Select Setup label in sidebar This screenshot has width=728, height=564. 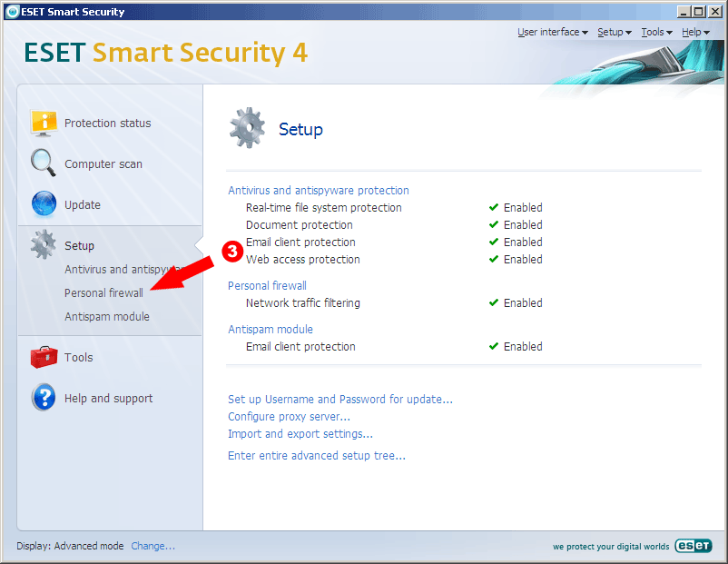tap(79, 246)
